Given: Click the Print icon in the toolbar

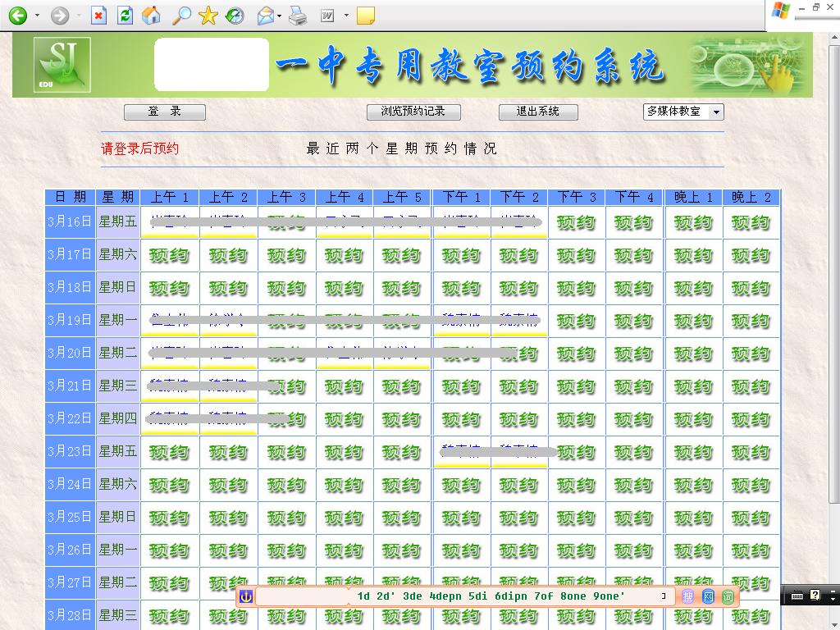Looking at the screenshot, I should coord(299,15).
